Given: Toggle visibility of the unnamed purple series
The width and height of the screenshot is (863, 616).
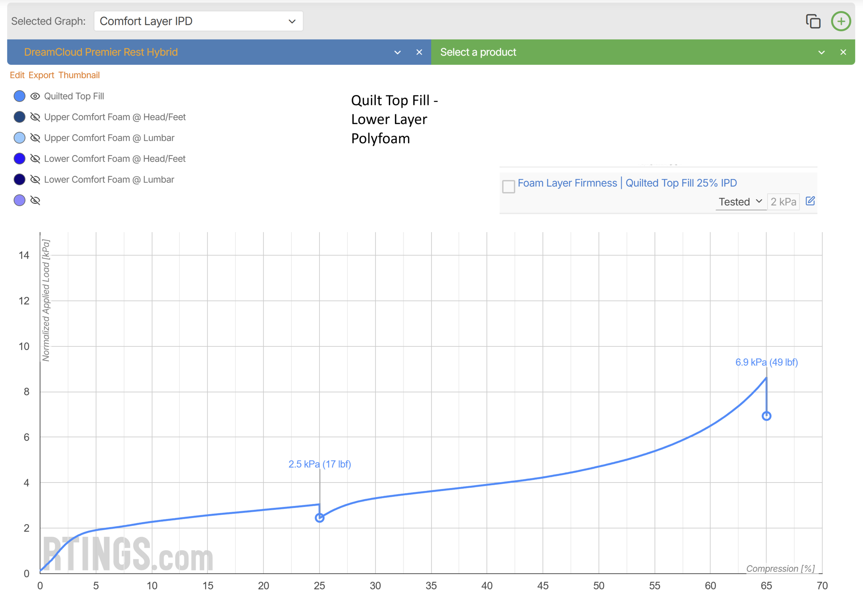Looking at the screenshot, I should coord(35,201).
